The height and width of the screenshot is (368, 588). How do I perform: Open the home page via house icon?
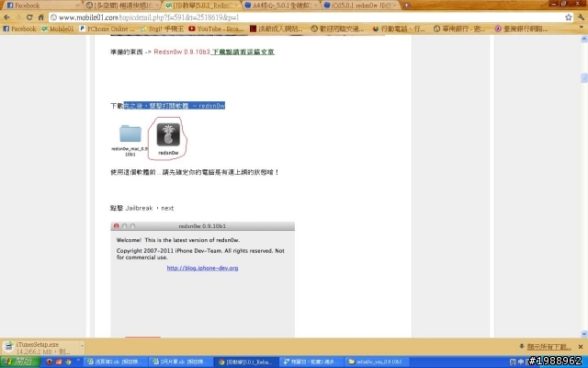coord(40,17)
